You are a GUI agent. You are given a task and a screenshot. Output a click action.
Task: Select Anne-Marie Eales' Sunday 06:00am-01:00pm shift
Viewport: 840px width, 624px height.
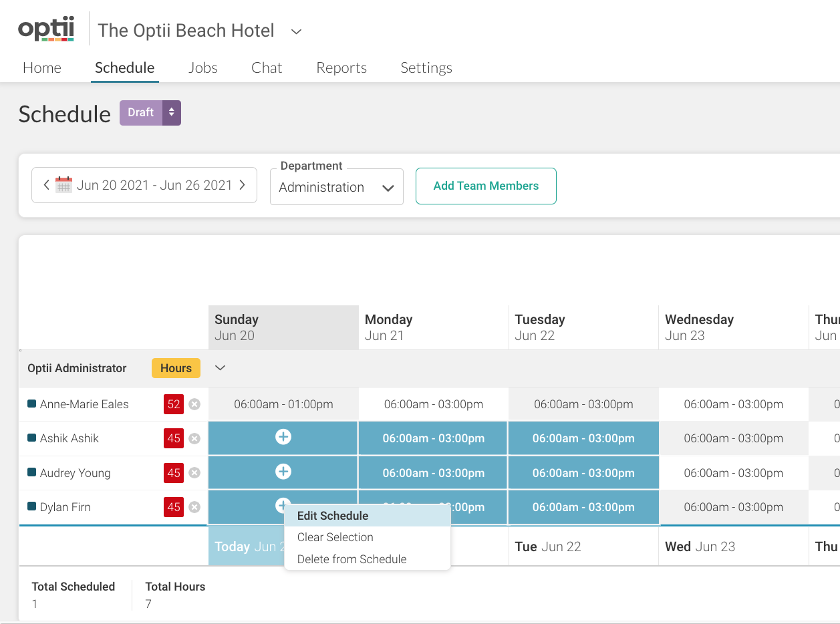[x=283, y=404]
